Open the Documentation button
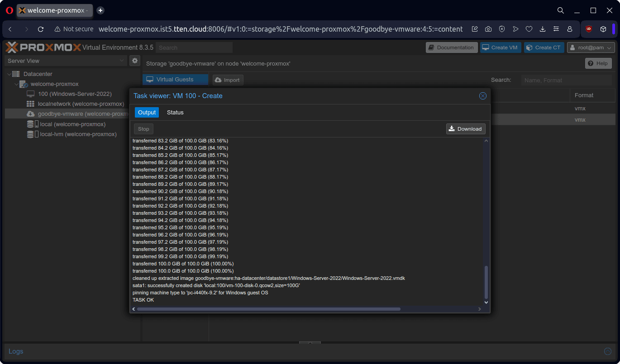Viewport: 620px width, 364px height. tap(452, 47)
